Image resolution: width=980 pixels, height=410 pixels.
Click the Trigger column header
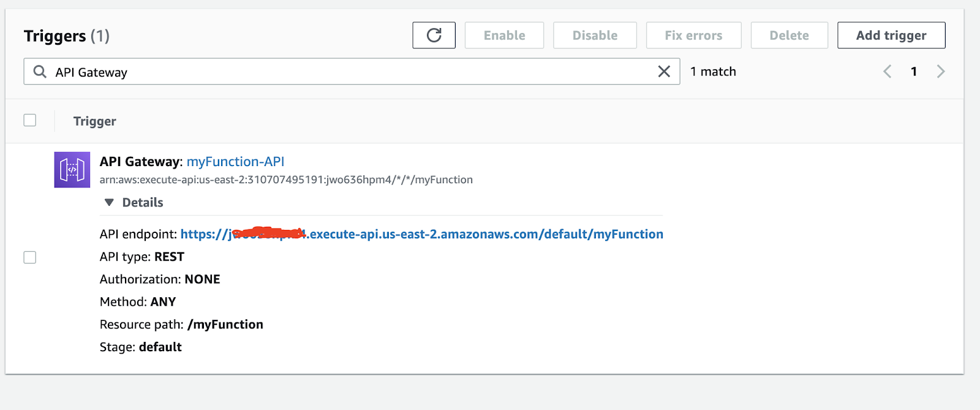95,121
